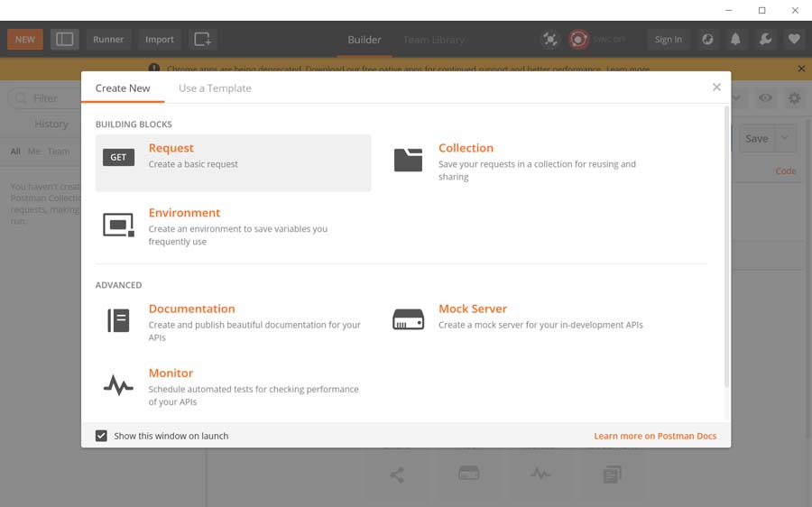Click the share icon at bottom
This screenshot has height=507, width=812.
397,475
